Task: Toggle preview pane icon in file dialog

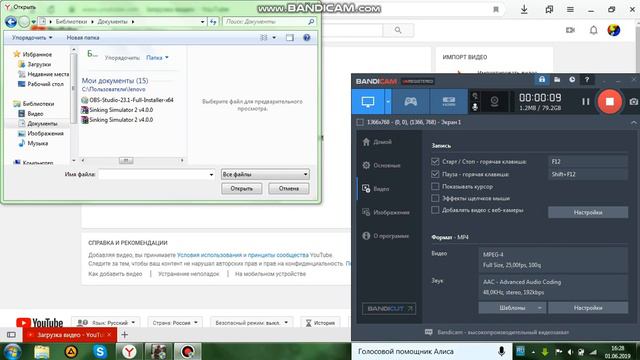Action: [290, 38]
